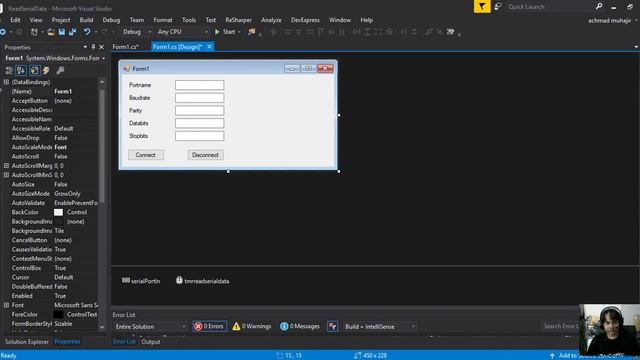Switch to the Output tab

151,342
